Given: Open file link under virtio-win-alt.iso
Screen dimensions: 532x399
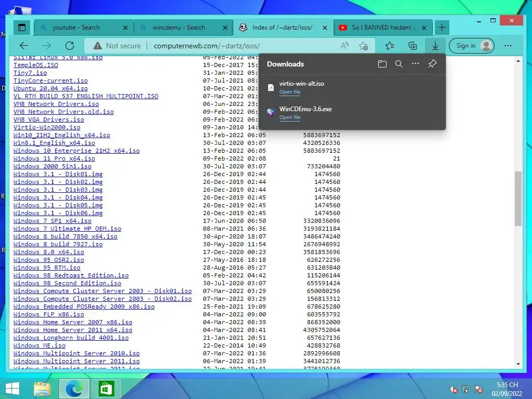Looking at the screenshot, I should (290, 92).
